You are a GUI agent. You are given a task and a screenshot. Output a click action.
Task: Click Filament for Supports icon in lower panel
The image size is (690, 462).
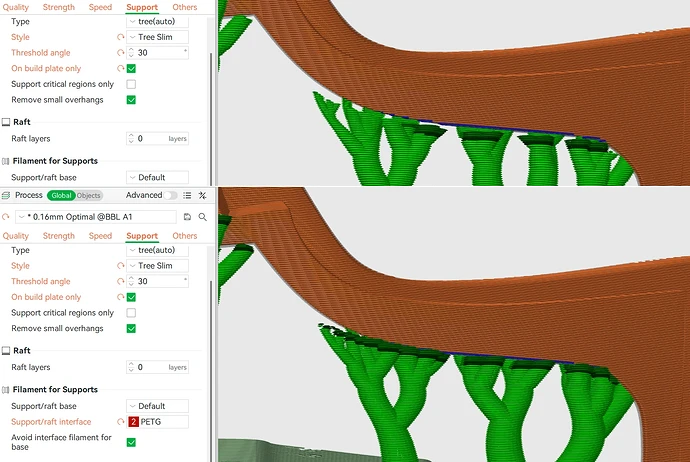pos(6,390)
